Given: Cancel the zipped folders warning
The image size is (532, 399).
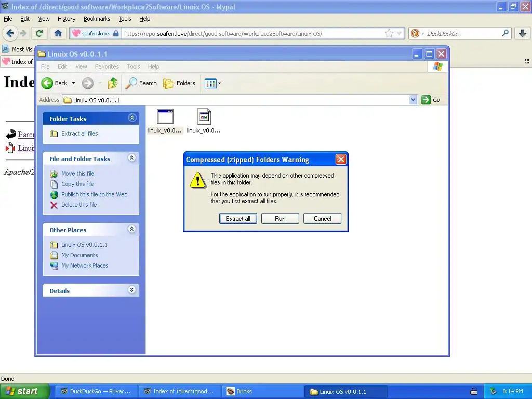Looking at the screenshot, I should point(322,219).
